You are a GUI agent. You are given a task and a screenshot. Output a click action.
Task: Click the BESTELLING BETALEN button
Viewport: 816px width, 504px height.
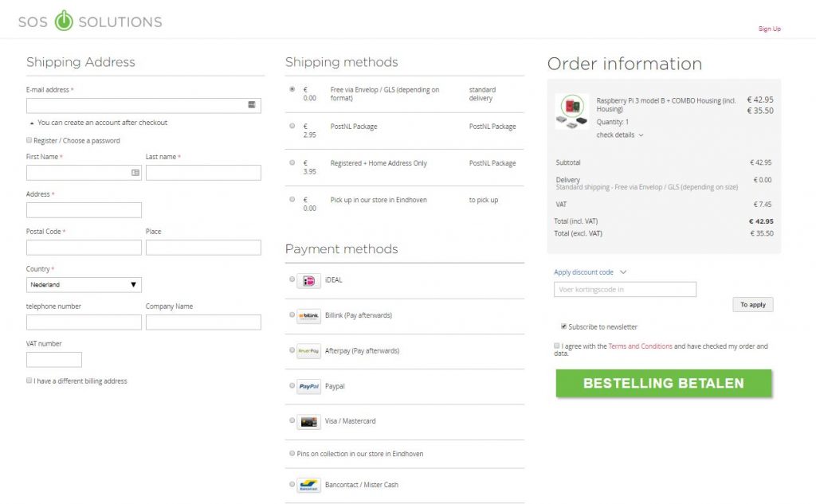664,383
